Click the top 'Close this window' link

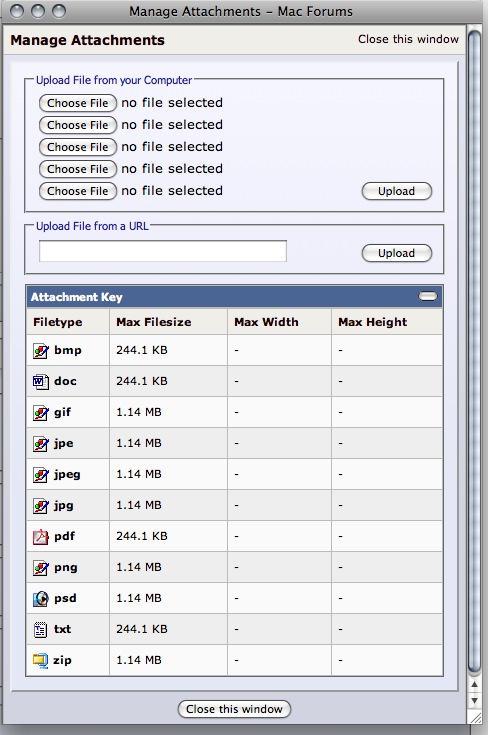click(x=408, y=39)
